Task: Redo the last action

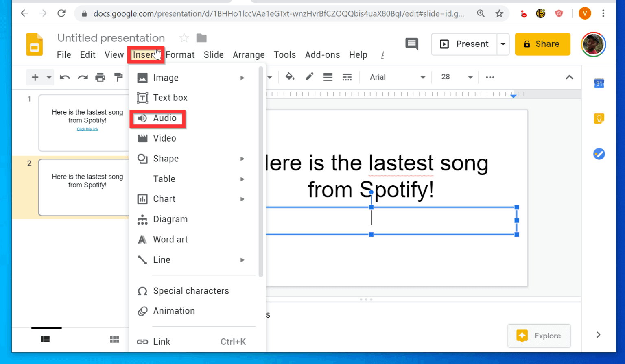Action: click(x=83, y=77)
